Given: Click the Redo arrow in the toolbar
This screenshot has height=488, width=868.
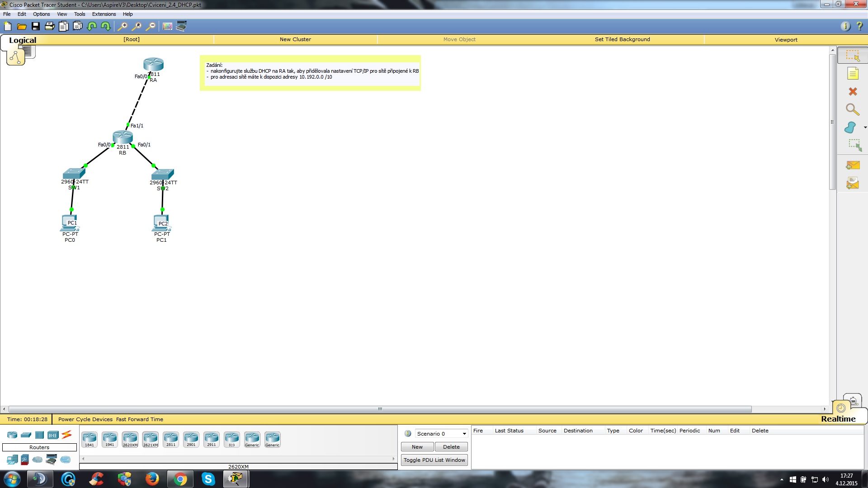Looking at the screenshot, I should click(105, 26).
